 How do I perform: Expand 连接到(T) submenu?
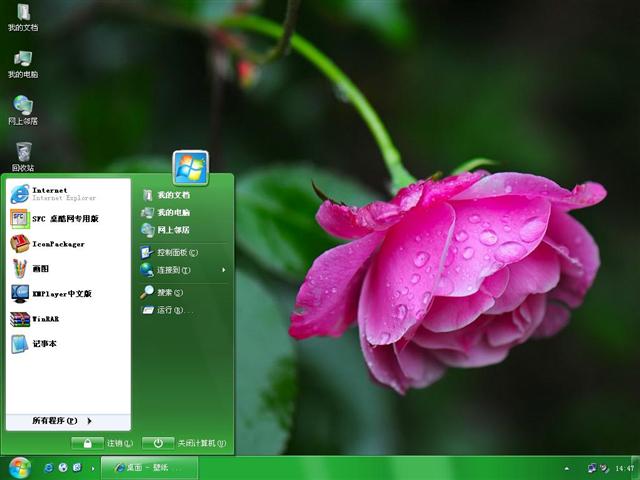point(183,270)
